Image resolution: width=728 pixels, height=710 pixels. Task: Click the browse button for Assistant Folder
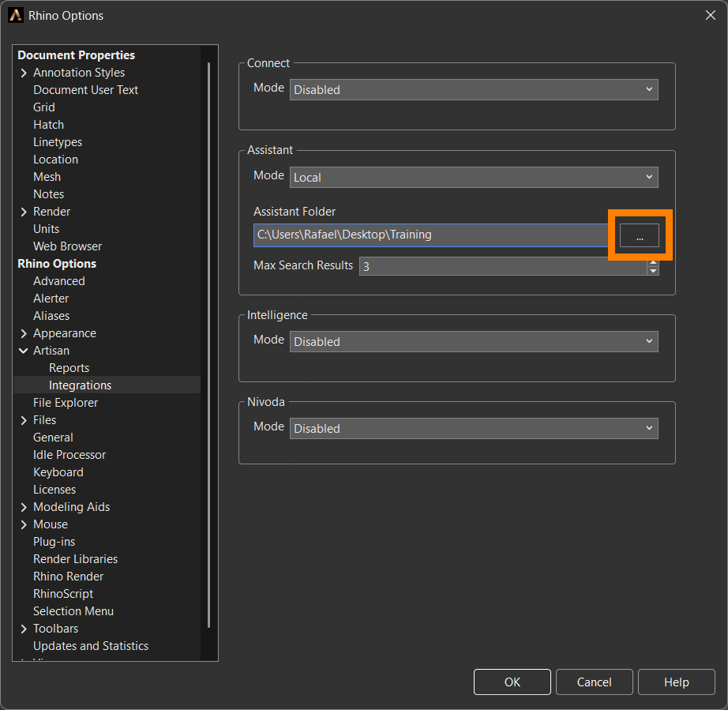coord(639,235)
